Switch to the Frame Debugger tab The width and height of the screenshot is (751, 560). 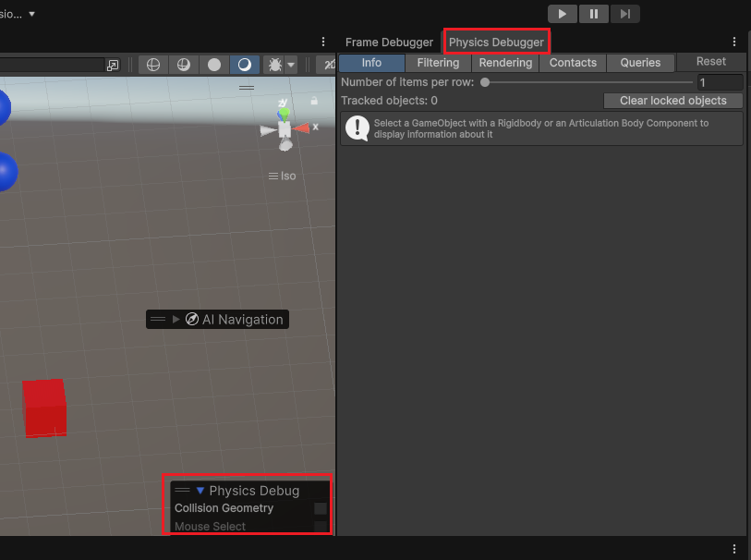[389, 43]
